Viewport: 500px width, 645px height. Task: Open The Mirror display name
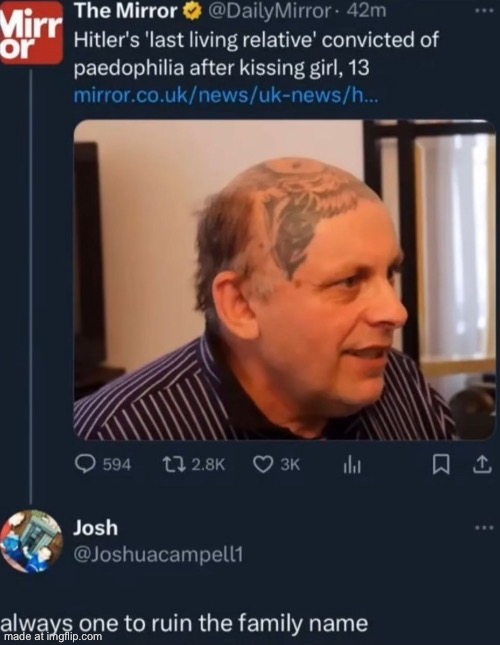[x=126, y=12]
